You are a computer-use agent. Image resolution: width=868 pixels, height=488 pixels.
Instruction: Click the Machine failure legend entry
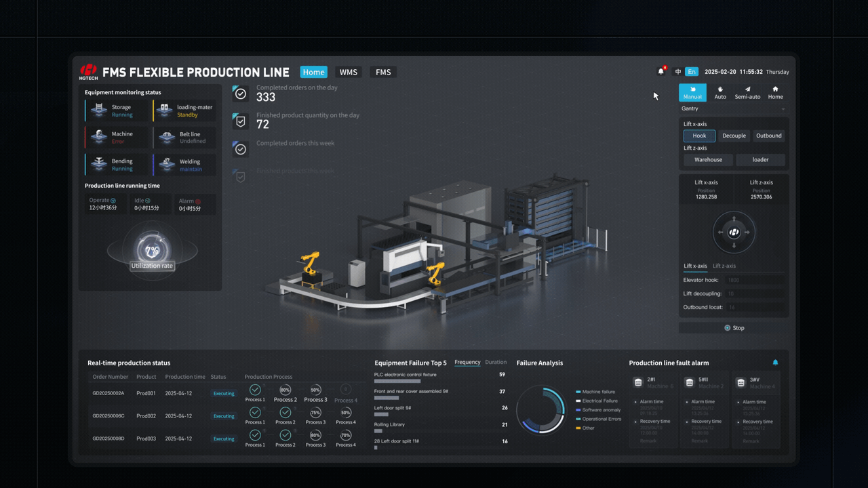tap(595, 392)
